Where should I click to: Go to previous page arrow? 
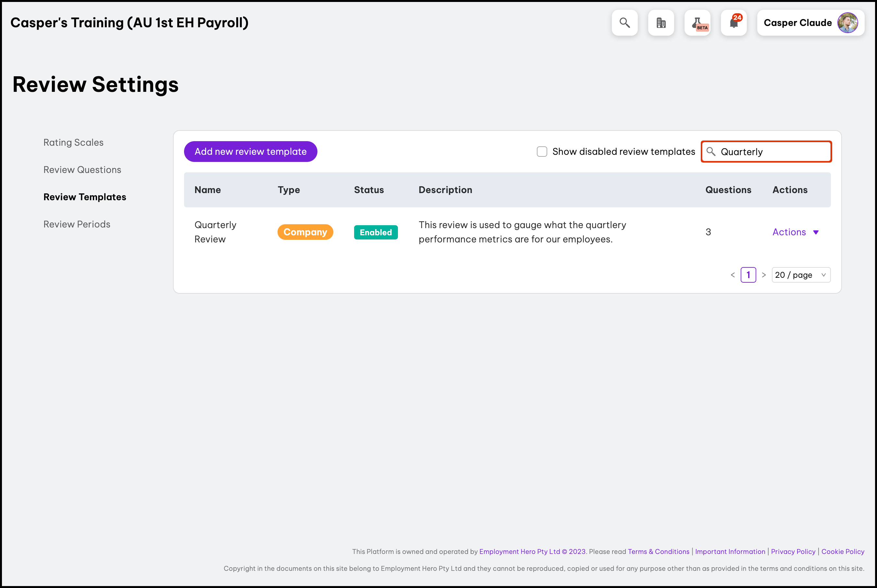(x=733, y=275)
